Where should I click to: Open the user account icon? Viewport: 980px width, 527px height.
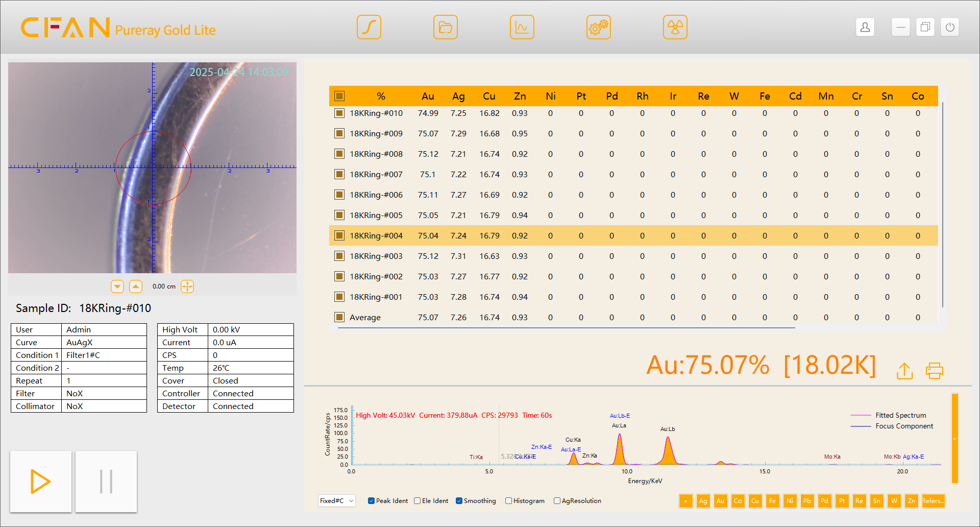click(865, 27)
